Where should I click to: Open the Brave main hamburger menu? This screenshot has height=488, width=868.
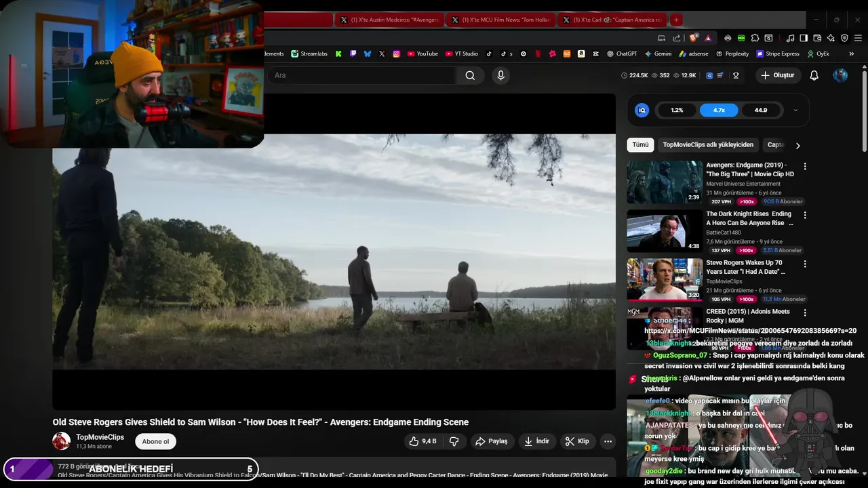tap(858, 38)
